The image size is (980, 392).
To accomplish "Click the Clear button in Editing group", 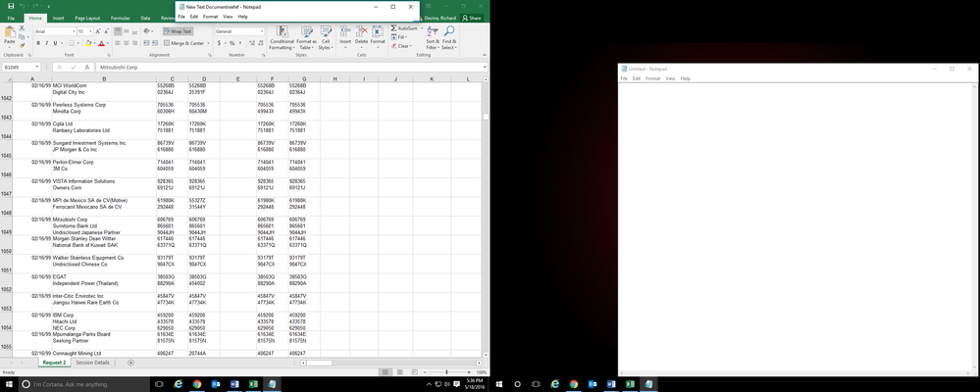I will [x=401, y=45].
